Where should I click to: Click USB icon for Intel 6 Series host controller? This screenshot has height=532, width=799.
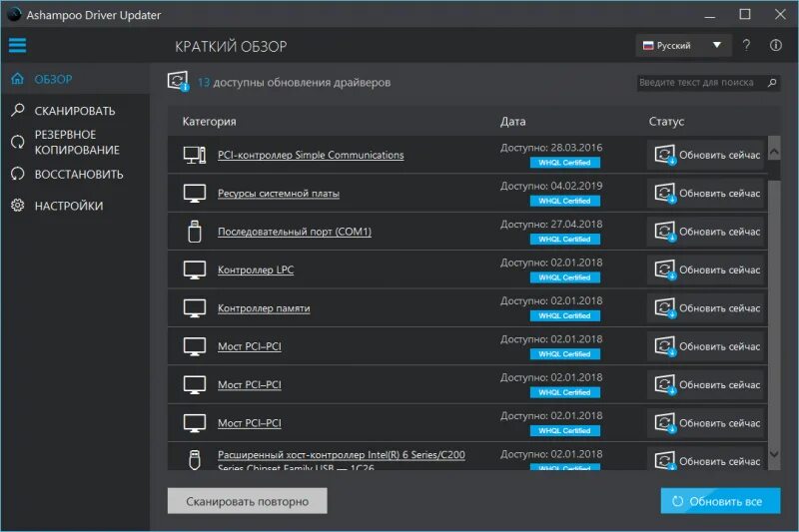(x=195, y=459)
